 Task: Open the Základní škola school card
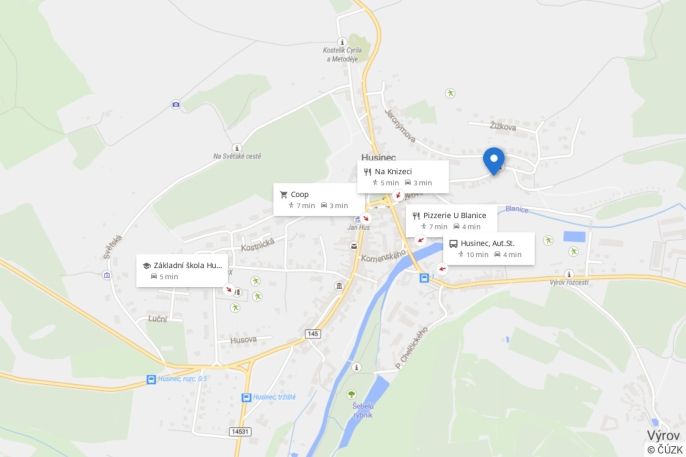182,271
